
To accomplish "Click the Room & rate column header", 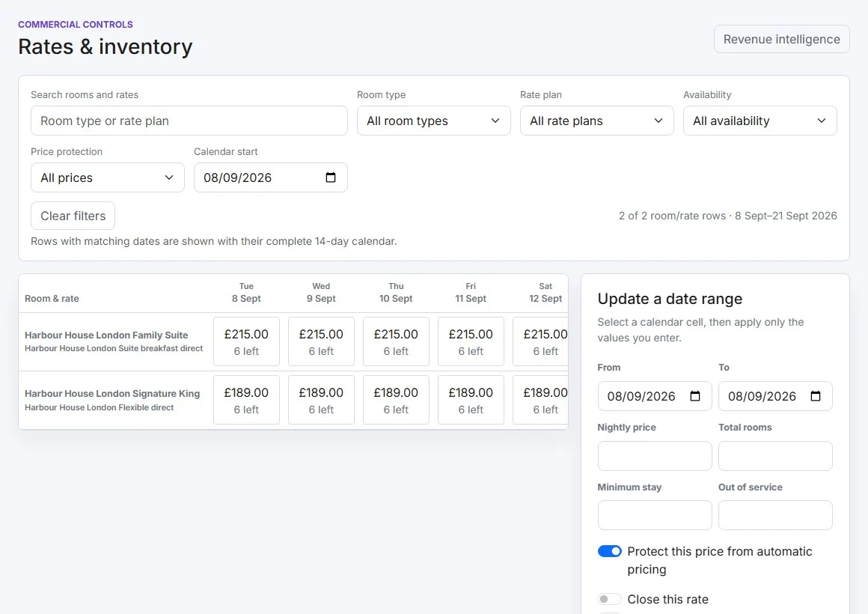I will point(52,298).
